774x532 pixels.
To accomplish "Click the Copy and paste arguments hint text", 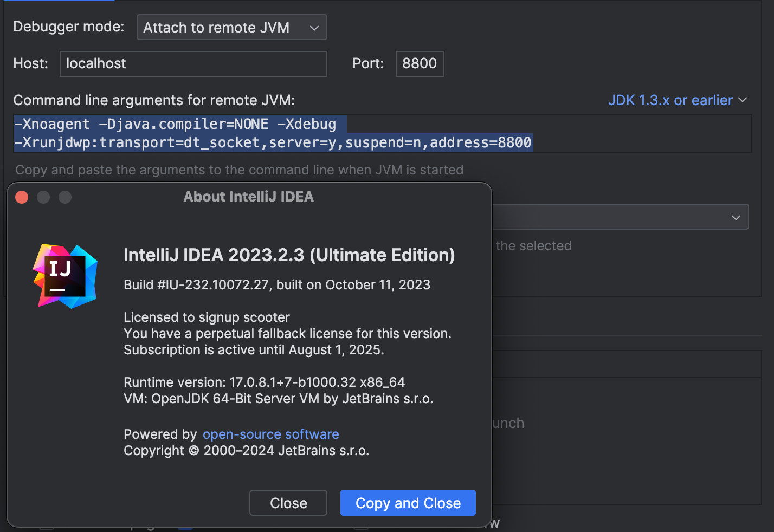I will click(239, 170).
